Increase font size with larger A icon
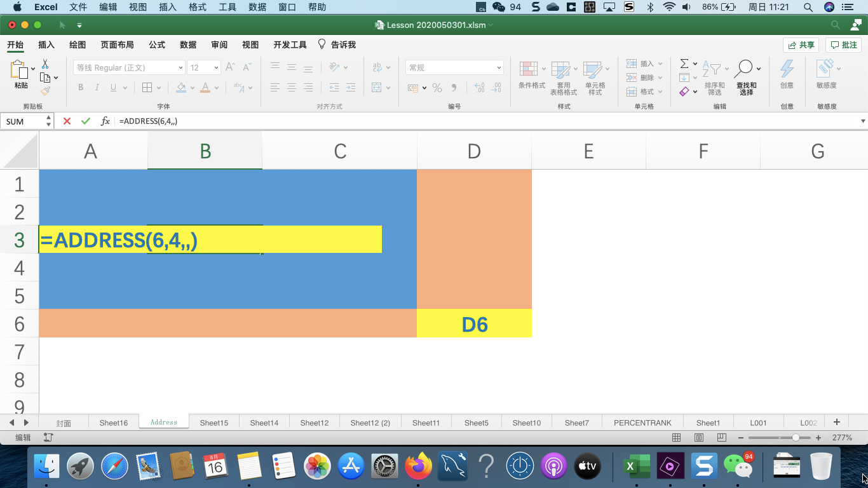 coord(231,67)
